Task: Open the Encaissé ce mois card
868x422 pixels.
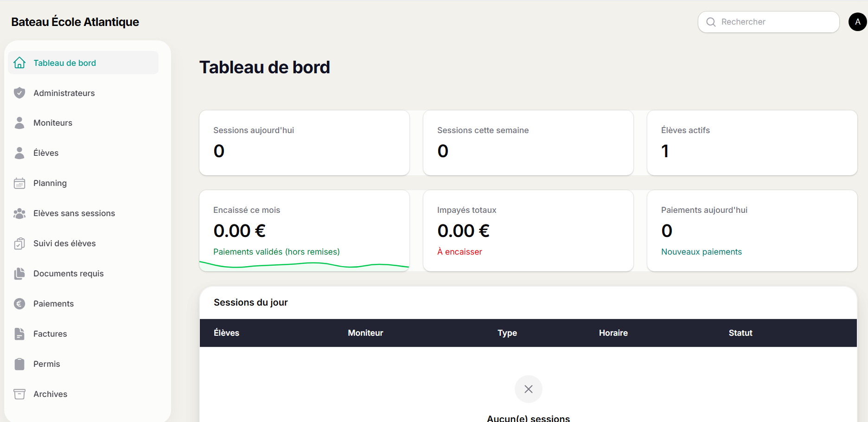Action: point(304,230)
